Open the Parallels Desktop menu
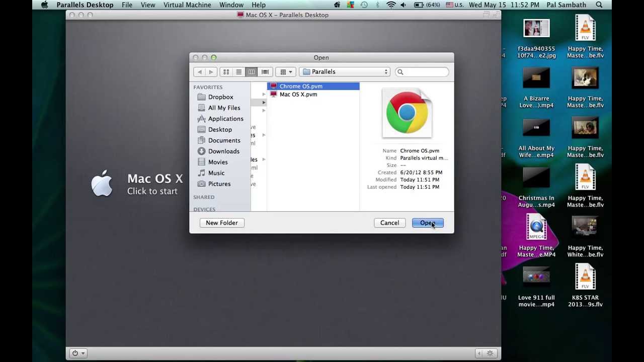 click(x=85, y=5)
